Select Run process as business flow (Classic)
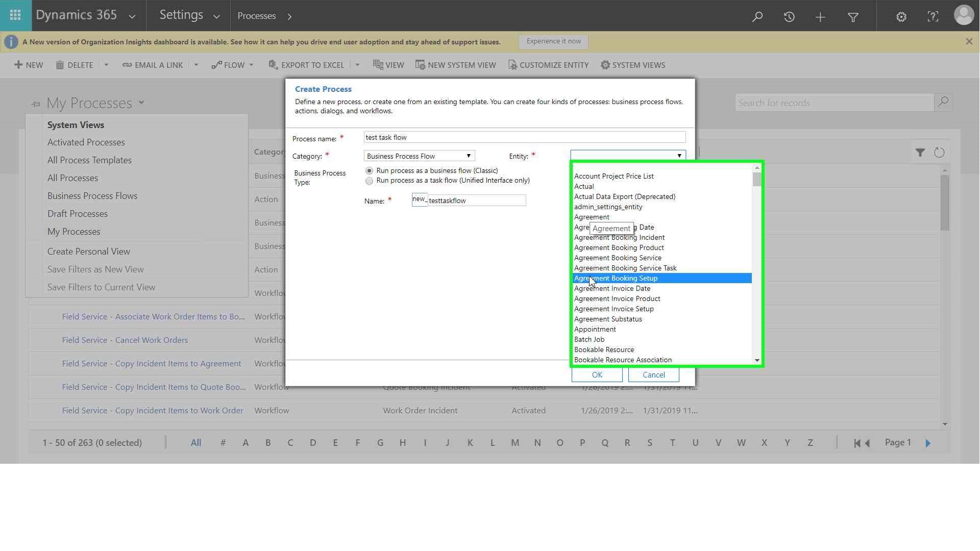This screenshot has width=980, height=551. pos(369,171)
